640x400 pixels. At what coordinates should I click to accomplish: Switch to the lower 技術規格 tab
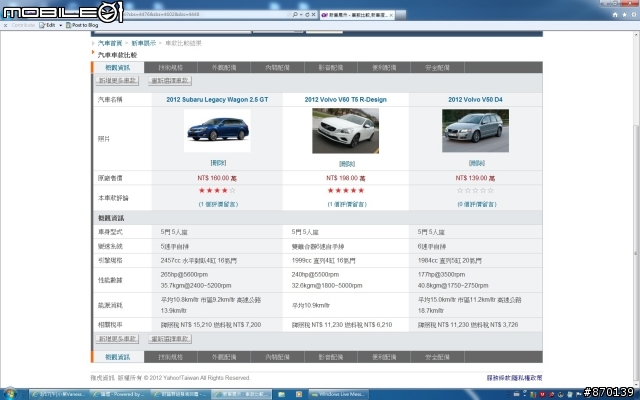(x=171, y=357)
